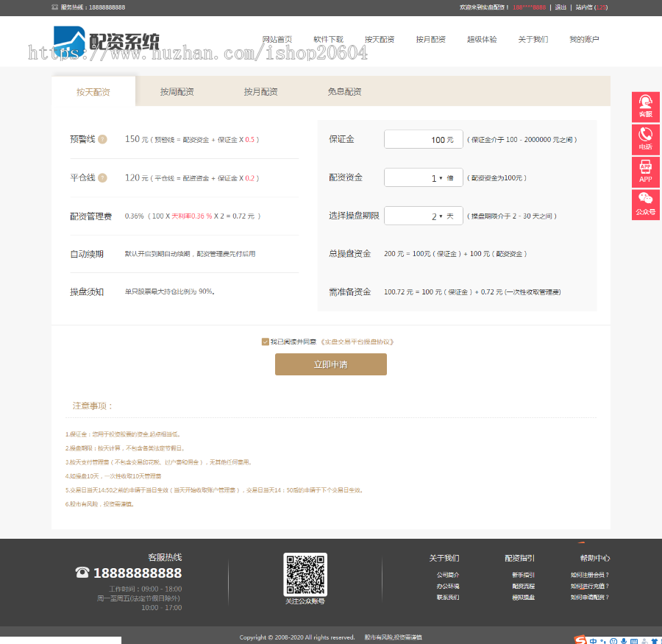Switch to the 按周配资 tab
Screen dimensions: 662x644
coord(177,91)
